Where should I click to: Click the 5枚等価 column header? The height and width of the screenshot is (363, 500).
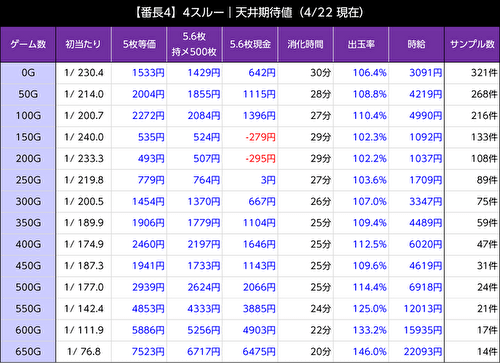point(139,44)
